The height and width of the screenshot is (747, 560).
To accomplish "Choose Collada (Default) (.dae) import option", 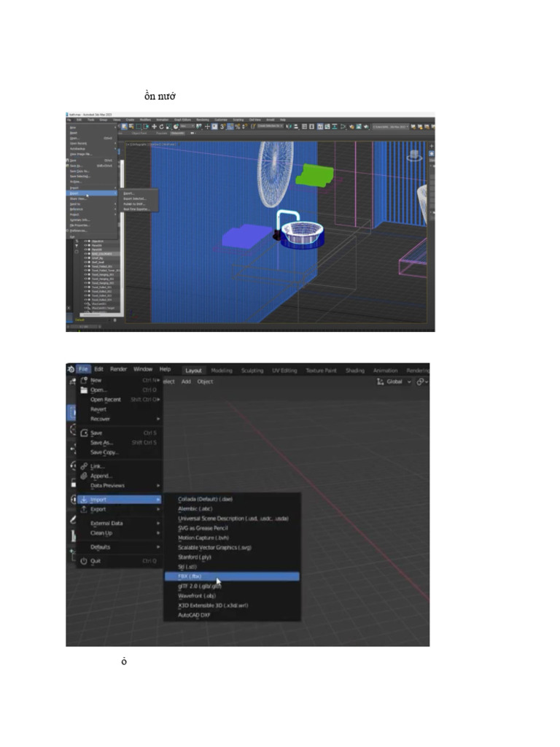I will [232, 499].
